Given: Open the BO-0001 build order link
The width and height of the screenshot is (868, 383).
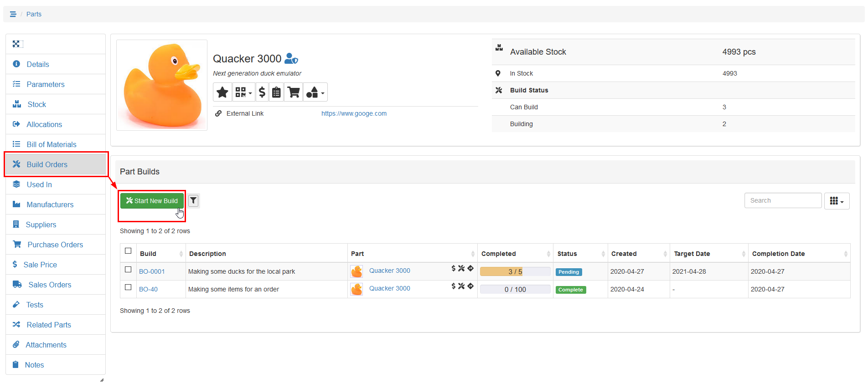Looking at the screenshot, I should (x=152, y=271).
